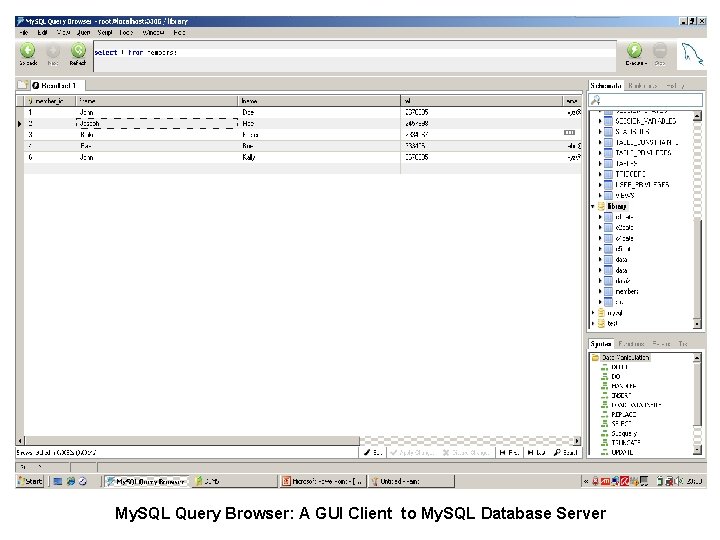Image resolution: width=720 pixels, height=540 pixels.
Task: Expand the members table node
Action: click(x=600, y=292)
